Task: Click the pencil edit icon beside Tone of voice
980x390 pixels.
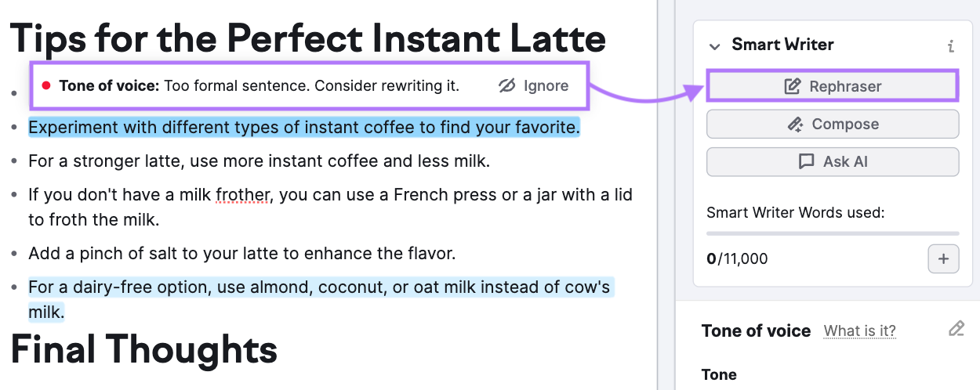Action: (x=956, y=329)
